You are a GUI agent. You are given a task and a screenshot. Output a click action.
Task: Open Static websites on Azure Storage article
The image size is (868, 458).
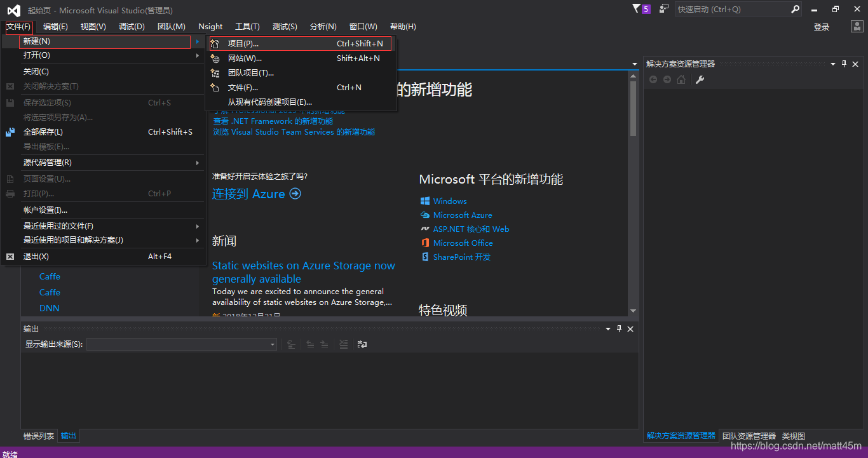click(x=304, y=273)
